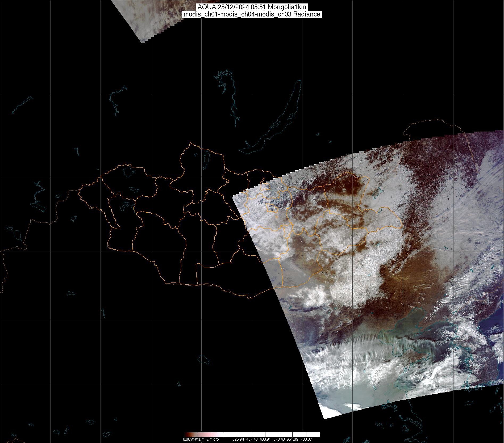Click the narrow elongated lake in northern Mongolia
This screenshot has height=443, width=504.
point(206,159)
